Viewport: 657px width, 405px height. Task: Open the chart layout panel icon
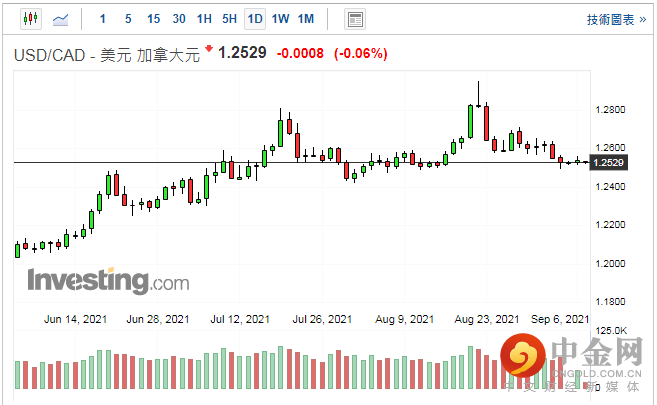click(354, 19)
